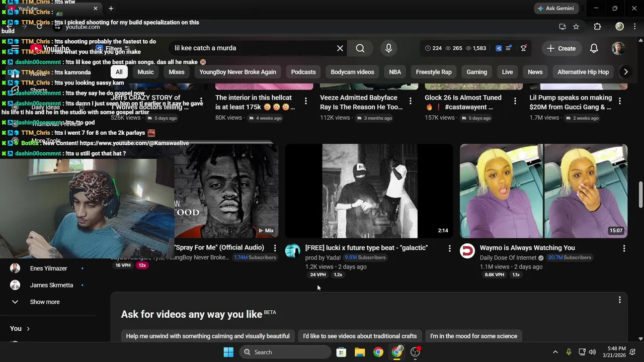The image size is (644, 362).
Task: Select the YoungBoy Never Broke Again chip
Action: (237, 72)
